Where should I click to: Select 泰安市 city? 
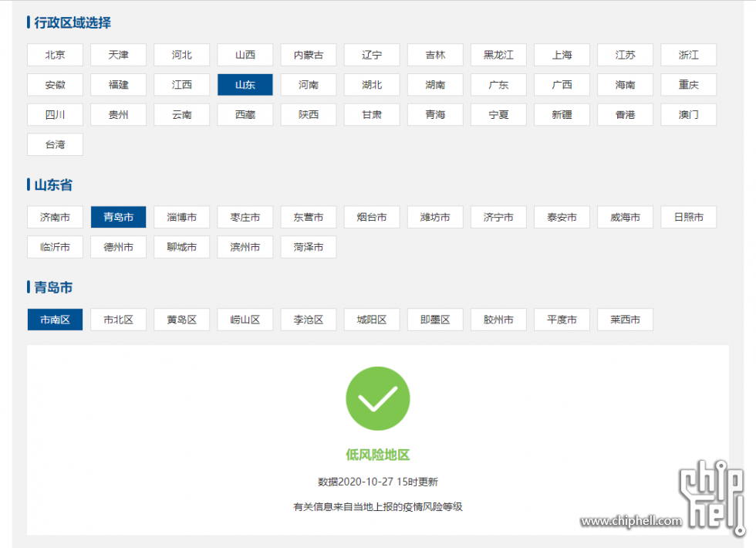click(562, 217)
